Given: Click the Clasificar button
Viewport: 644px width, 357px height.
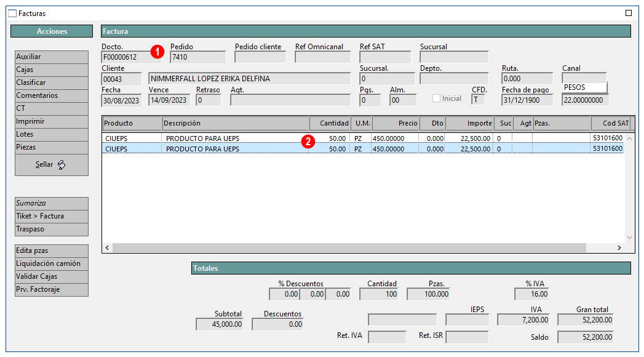Looking at the screenshot, I should pyautogui.click(x=51, y=82).
